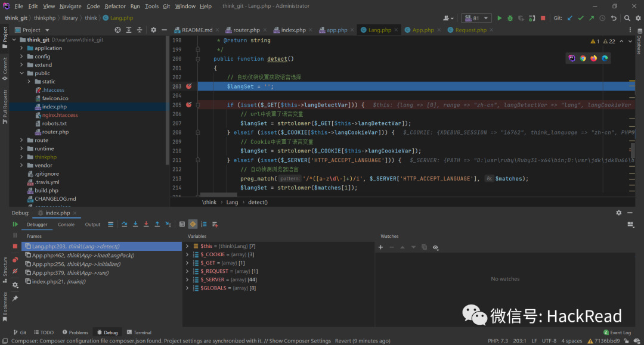Toggle Mute Breakpoints icon in Debug sidebar

(15, 271)
